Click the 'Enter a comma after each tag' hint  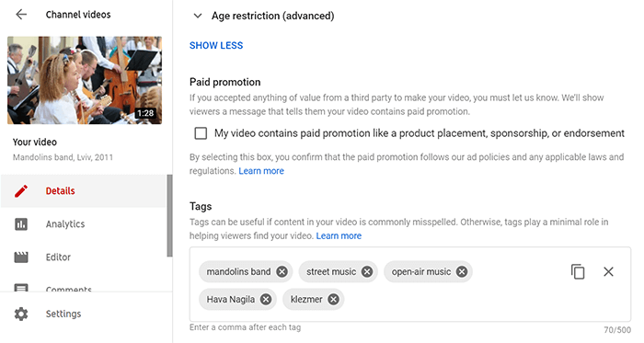coord(246,327)
